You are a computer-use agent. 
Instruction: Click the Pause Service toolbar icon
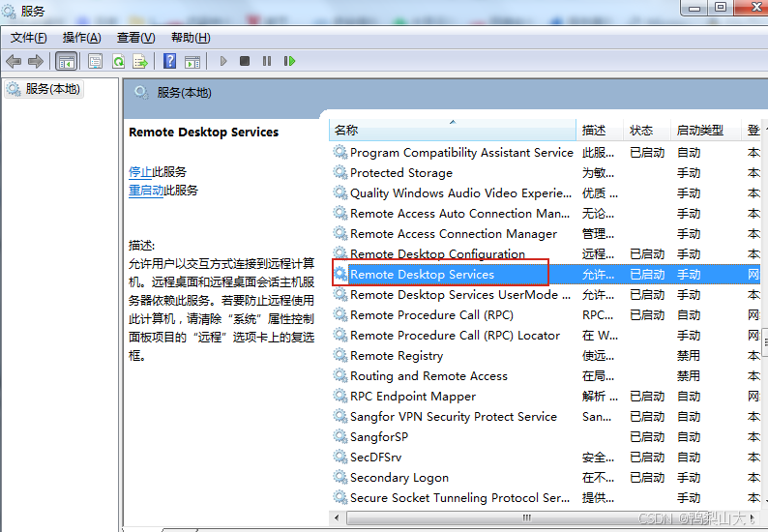(x=267, y=61)
